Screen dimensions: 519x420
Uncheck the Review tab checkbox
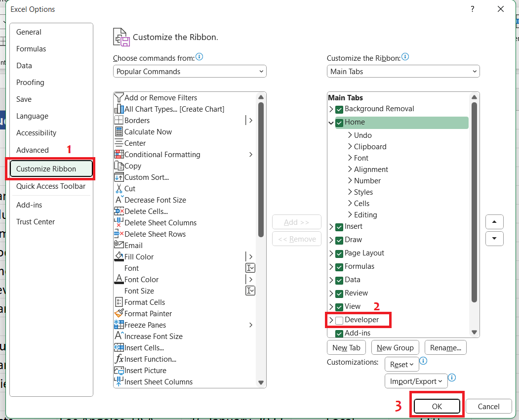pos(339,294)
